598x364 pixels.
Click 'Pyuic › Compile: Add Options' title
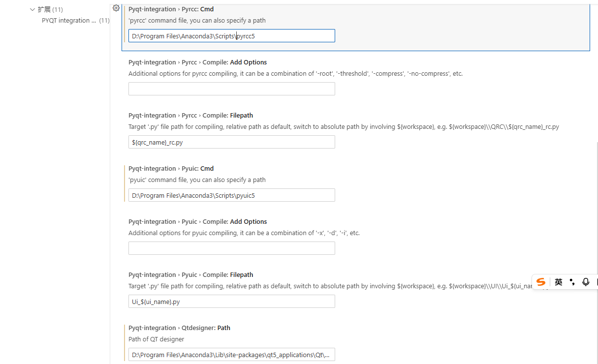(197, 221)
